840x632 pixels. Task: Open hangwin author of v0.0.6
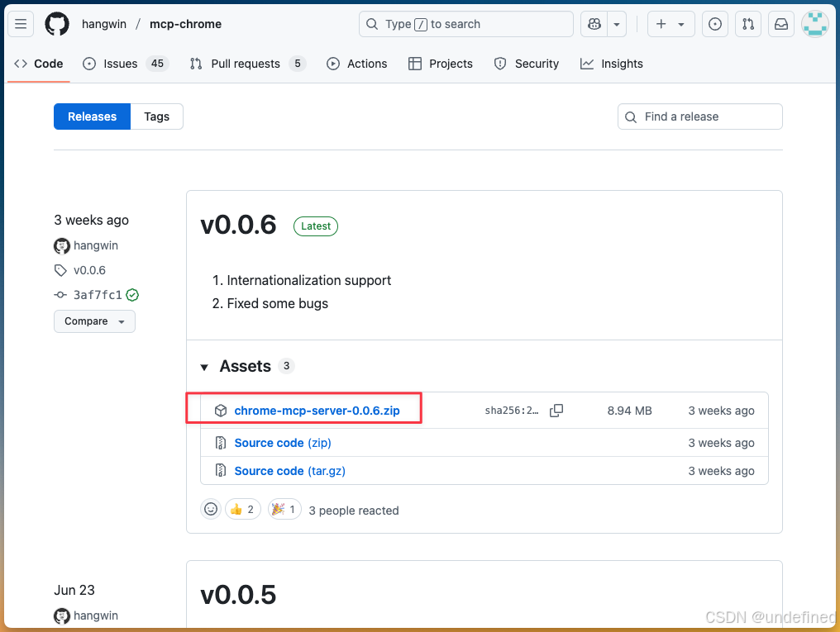pos(95,245)
